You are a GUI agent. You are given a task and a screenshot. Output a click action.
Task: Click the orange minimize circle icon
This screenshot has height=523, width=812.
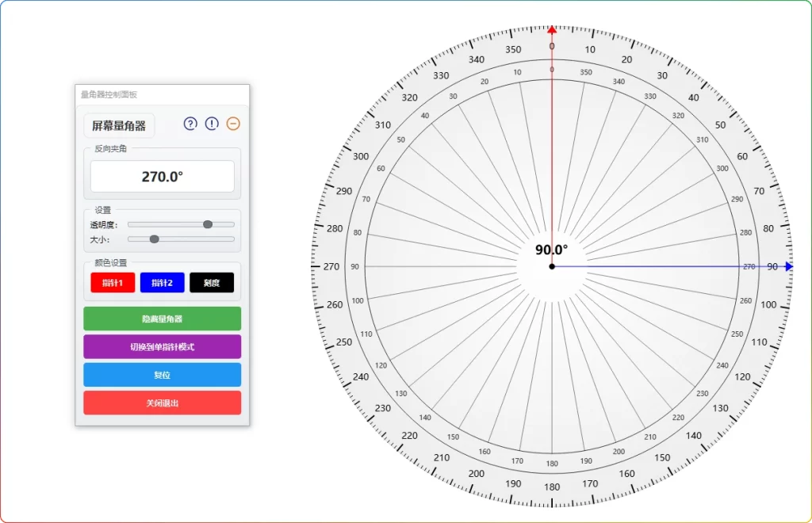click(x=232, y=124)
